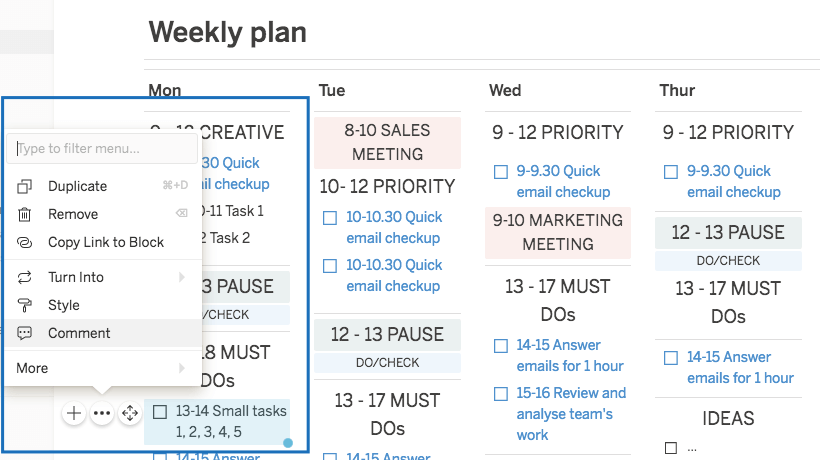Open Wednesday's 14-15 Answer emails link
Screen dimensions: 820x460
(x=570, y=355)
